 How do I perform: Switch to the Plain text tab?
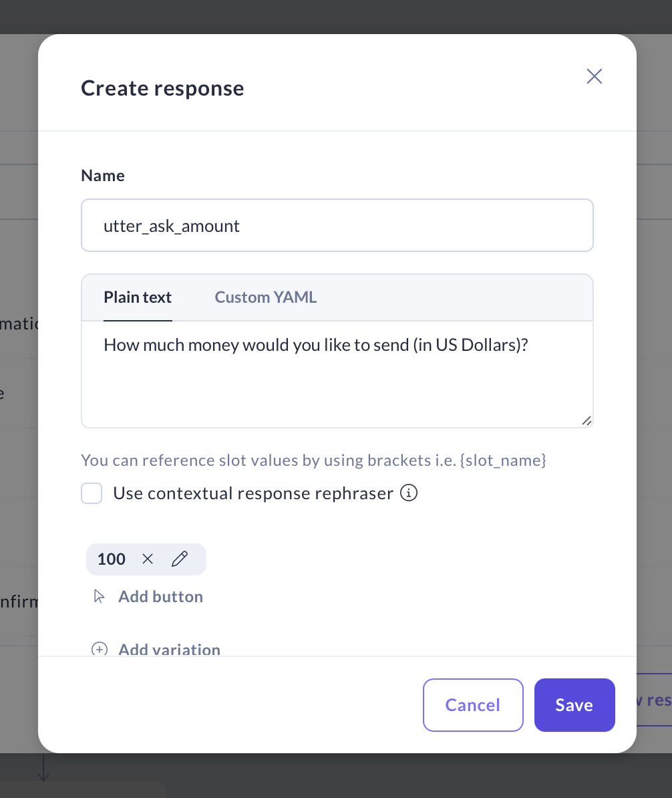point(138,297)
